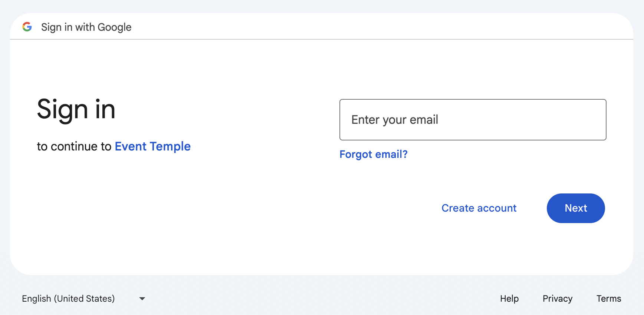Expand the language dropdown arrow
The image size is (644, 315).
tap(142, 299)
